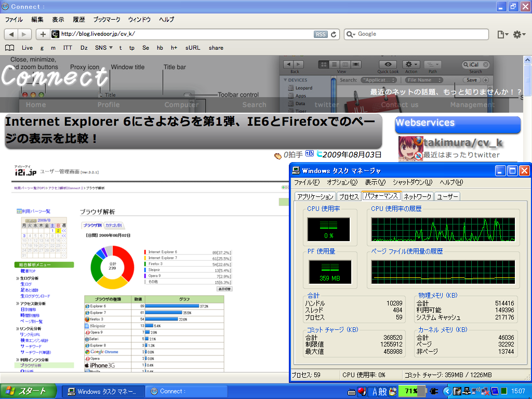Open the RSS feed button in the address bar
Image resolution: width=532 pixels, height=399 pixels.
[321, 34]
